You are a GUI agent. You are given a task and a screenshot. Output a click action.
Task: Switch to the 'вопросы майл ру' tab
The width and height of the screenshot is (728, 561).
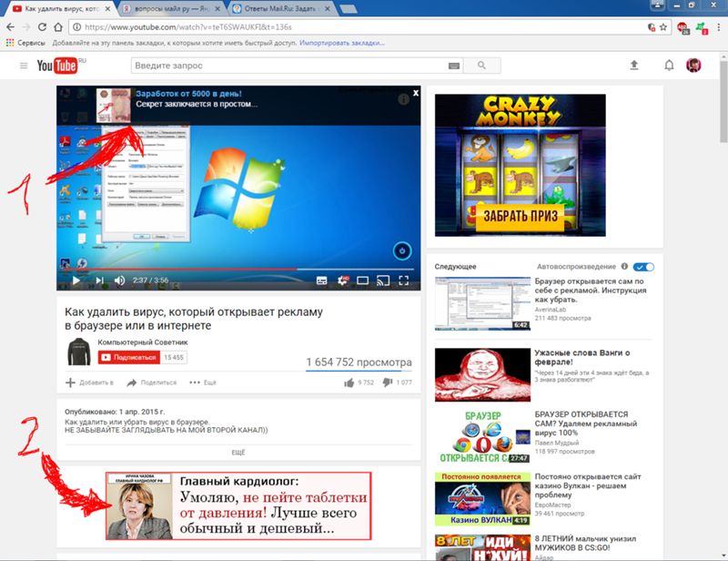(x=172, y=8)
